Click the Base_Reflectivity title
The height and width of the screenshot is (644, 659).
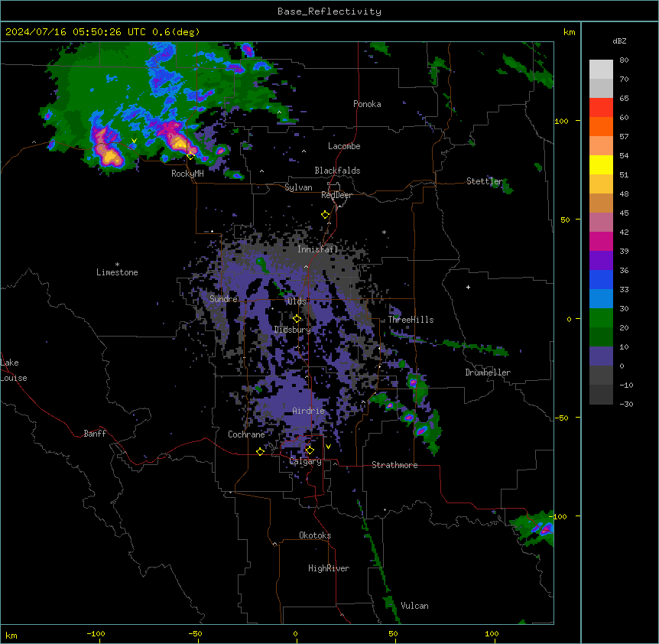[329, 11]
